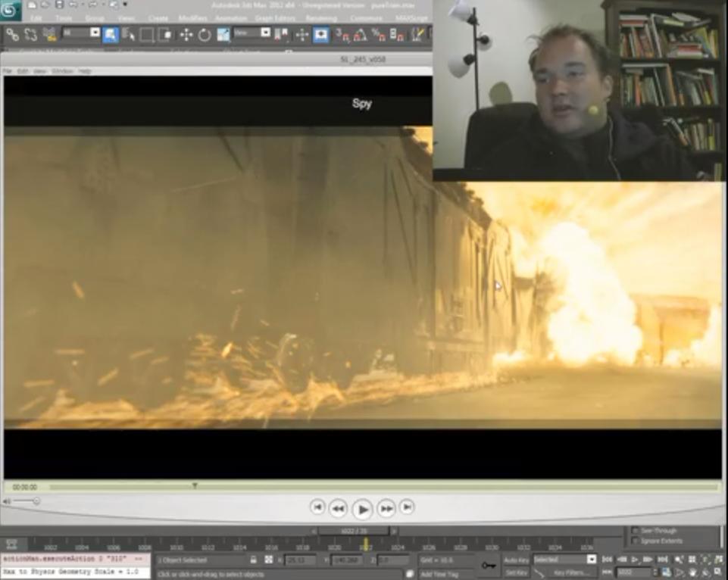Click the large Set Keys key icon
The image size is (728, 580).
click(488, 565)
